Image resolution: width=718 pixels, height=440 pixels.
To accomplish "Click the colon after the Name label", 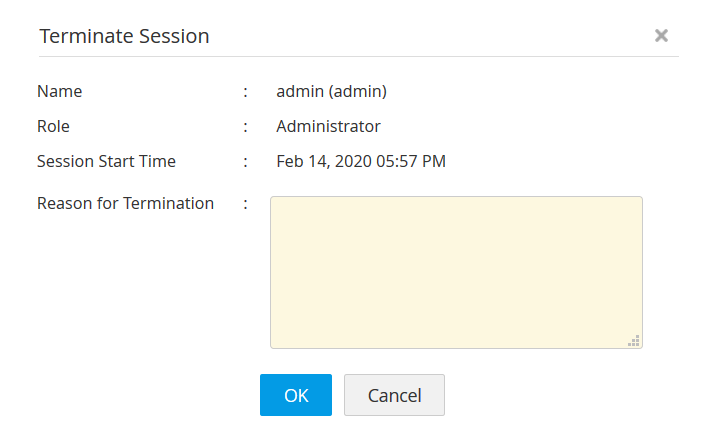I will tap(245, 92).
